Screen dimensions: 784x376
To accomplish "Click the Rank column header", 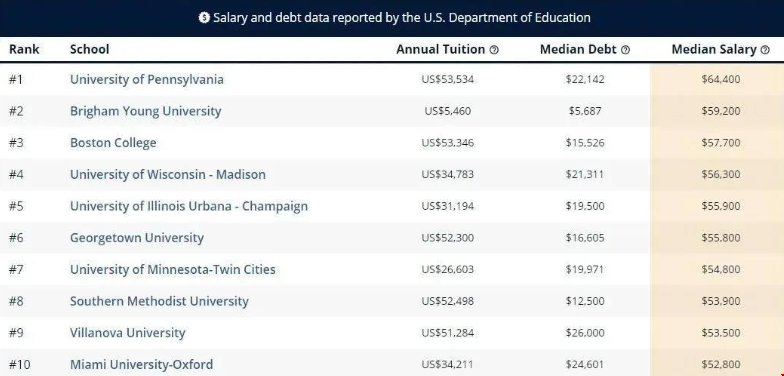I will [24, 50].
